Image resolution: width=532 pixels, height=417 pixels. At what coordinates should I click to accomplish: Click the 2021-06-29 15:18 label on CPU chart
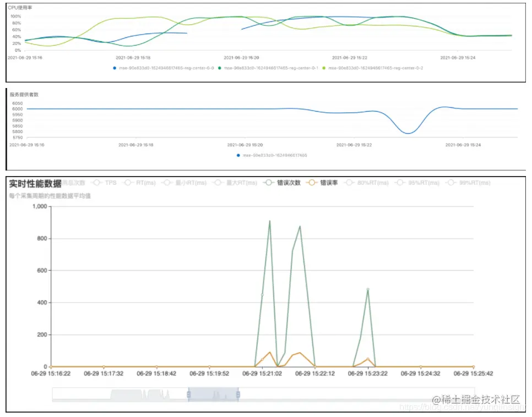tap(133, 58)
